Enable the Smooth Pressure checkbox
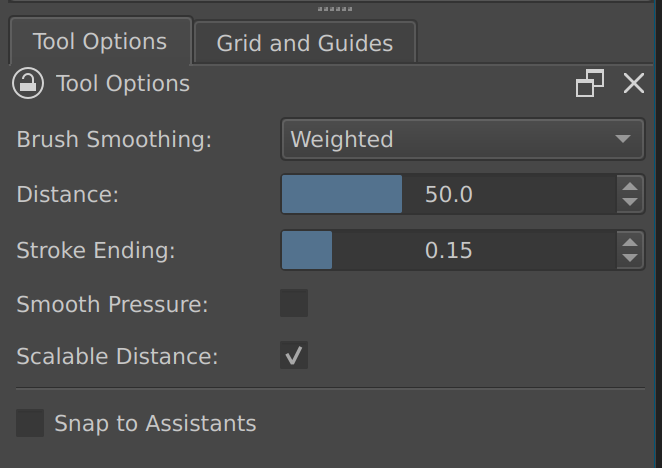 [x=294, y=303]
